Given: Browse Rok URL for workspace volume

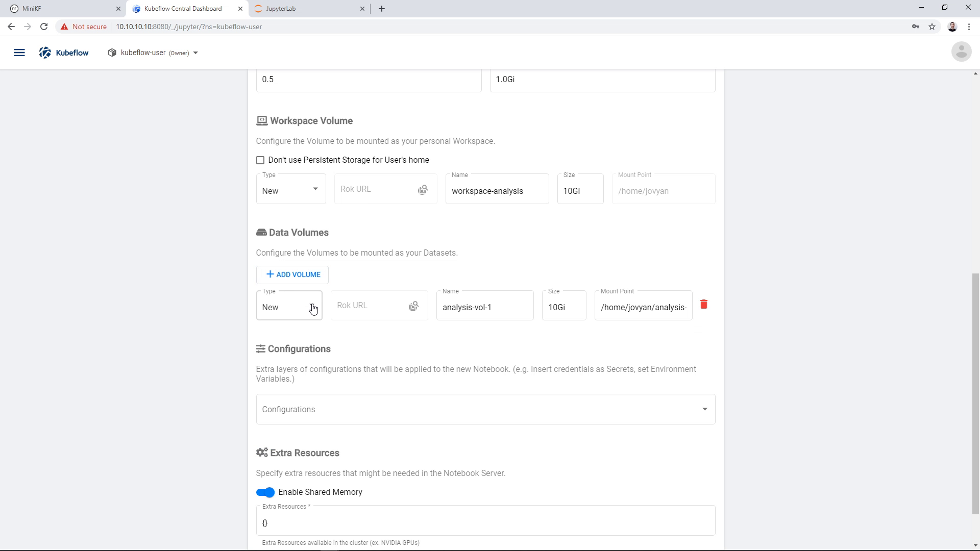Looking at the screenshot, I should [x=423, y=190].
